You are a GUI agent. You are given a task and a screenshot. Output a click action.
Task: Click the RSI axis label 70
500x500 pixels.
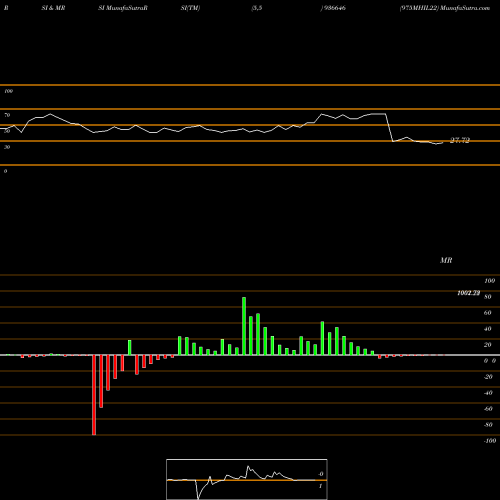pyautogui.click(x=7, y=115)
